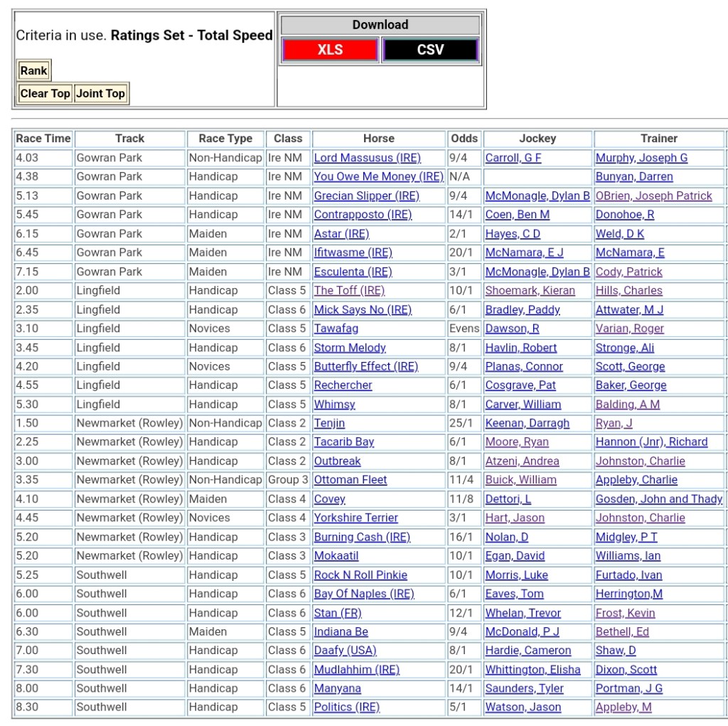Image resolution: width=728 pixels, height=726 pixels.
Task: Open horse Ottoman Fleet's page
Action: 350,480
